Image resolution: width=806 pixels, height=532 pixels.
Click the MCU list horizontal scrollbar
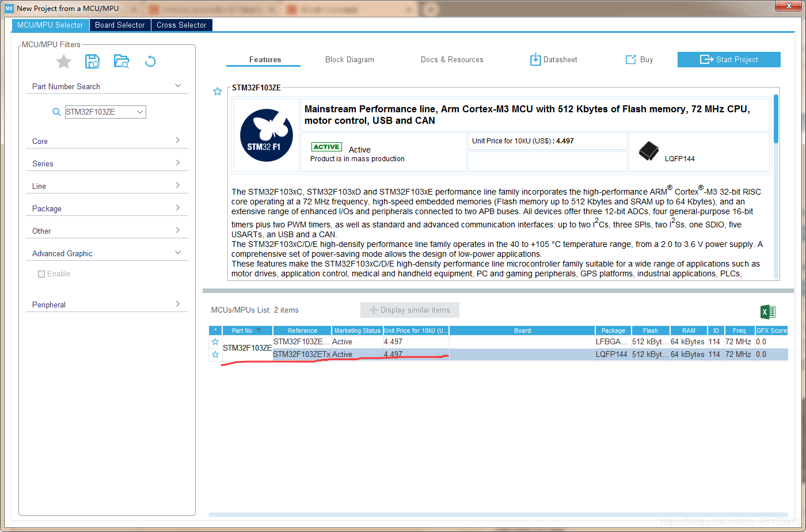[497, 514]
